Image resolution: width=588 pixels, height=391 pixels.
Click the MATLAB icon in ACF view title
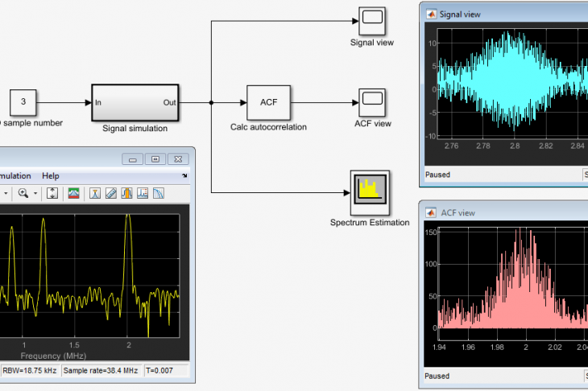[431, 212]
